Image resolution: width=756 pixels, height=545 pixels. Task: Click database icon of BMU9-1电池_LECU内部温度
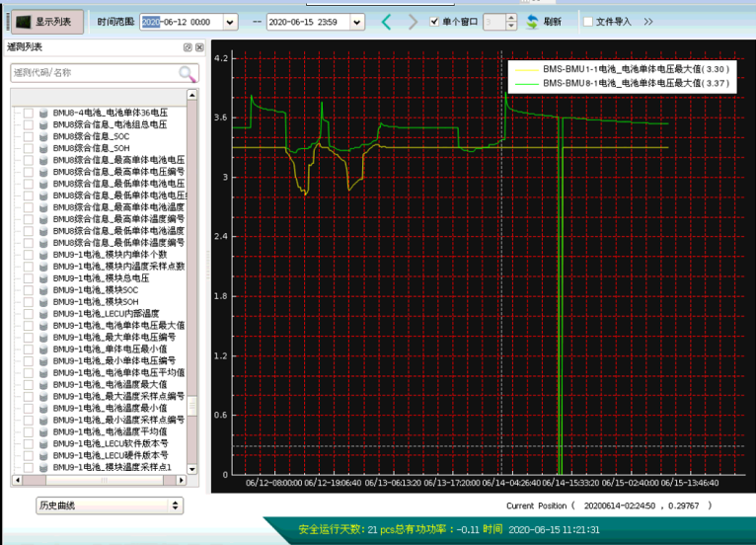[43, 314]
